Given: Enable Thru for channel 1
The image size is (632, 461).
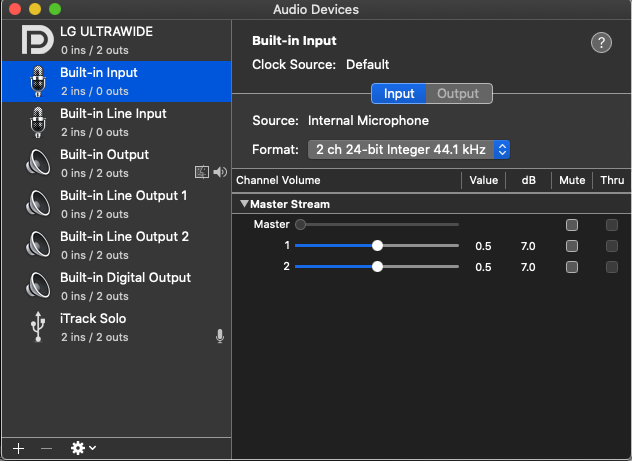Looking at the screenshot, I should (612, 246).
